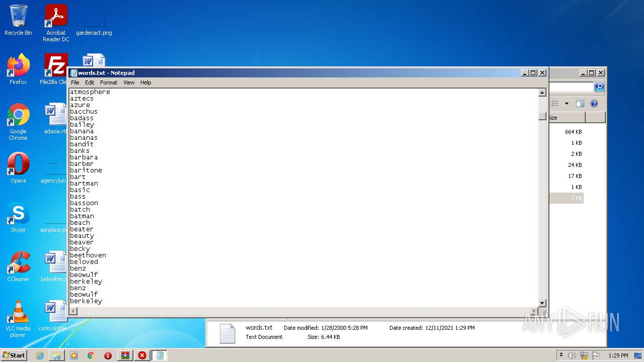The width and height of the screenshot is (644, 362).
Task: Open the Format menu in Notepad
Action: (x=109, y=82)
